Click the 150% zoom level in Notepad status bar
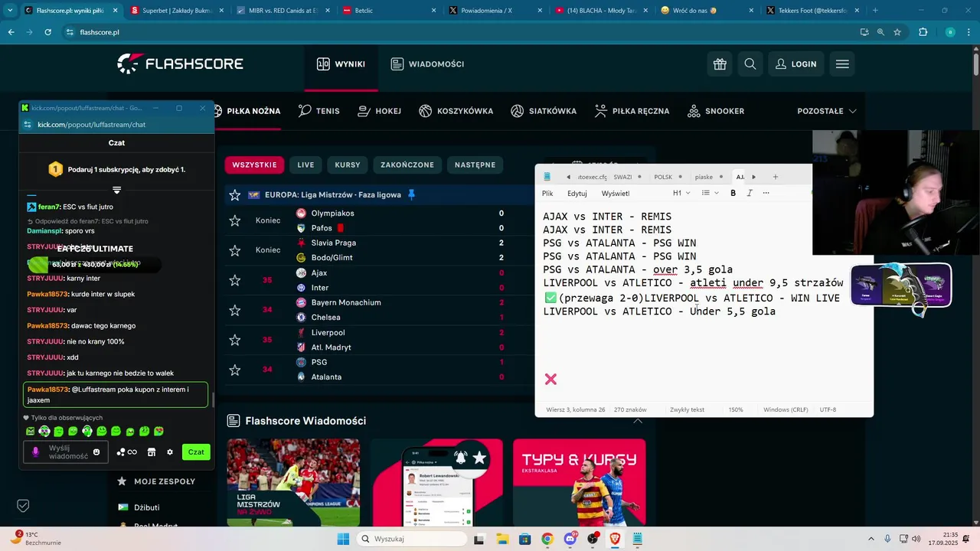Viewport: 980px width, 551px height. (x=735, y=409)
